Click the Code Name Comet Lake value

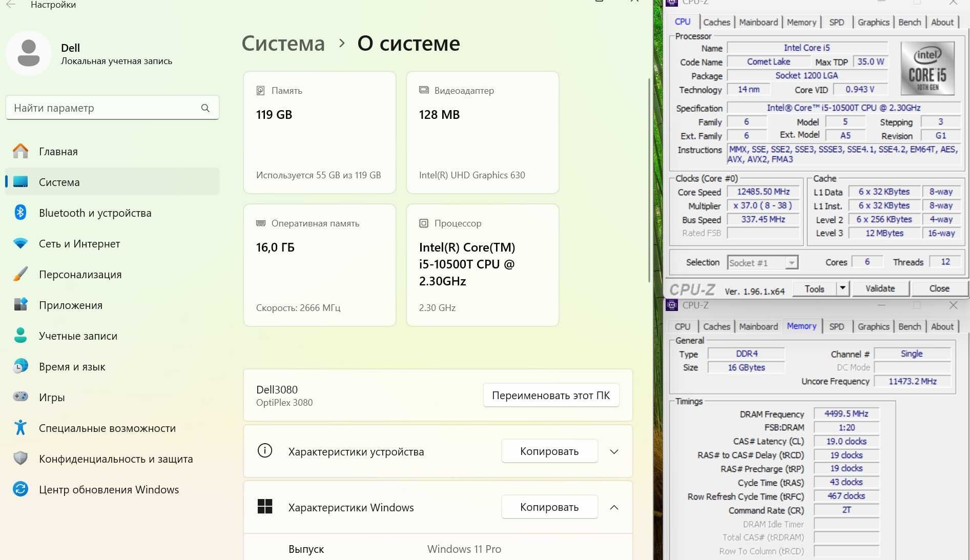coord(769,61)
